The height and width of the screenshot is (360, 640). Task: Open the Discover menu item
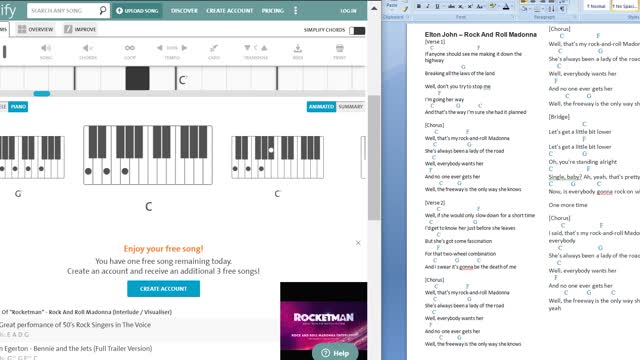[x=184, y=11]
